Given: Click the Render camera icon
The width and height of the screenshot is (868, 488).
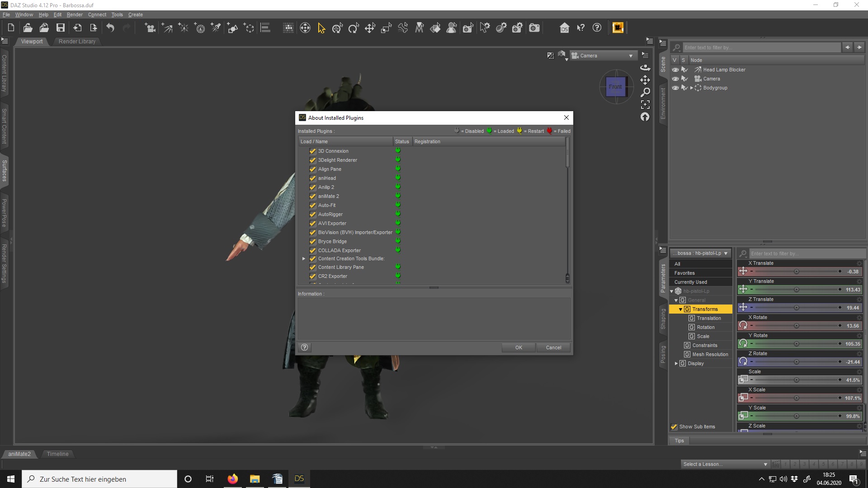Looking at the screenshot, I should (534, 28).
